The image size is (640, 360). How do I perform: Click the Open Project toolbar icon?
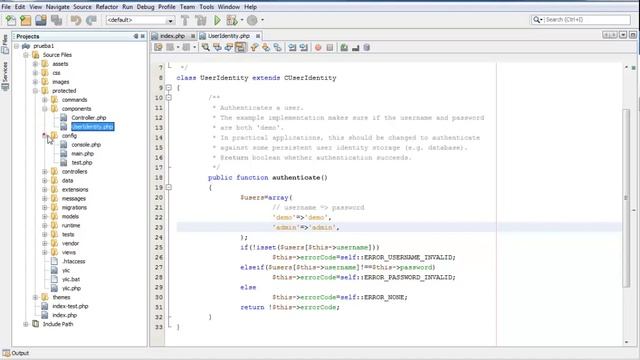[41, 20]
